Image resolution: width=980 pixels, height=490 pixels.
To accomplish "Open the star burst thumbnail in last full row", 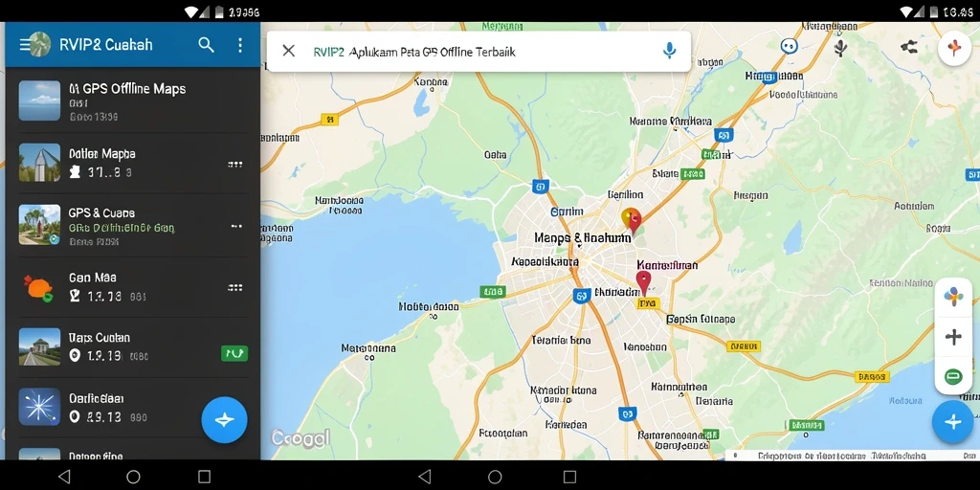I will [39, 407].
